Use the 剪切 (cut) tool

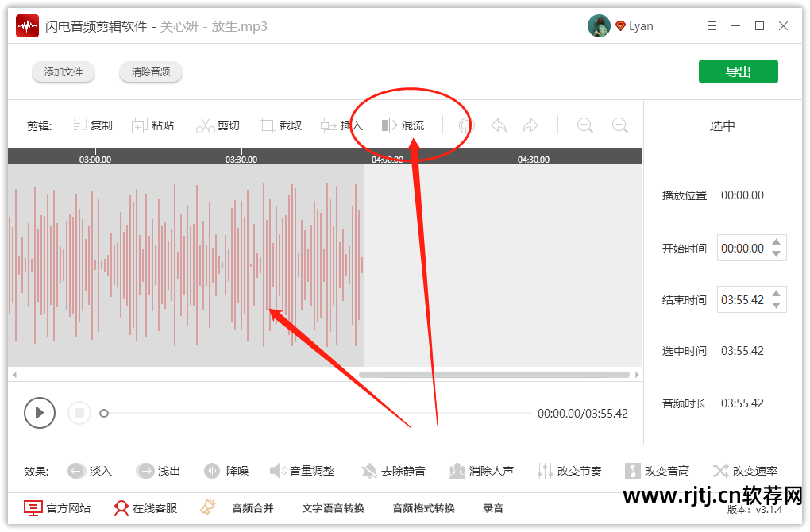point(218,125)
